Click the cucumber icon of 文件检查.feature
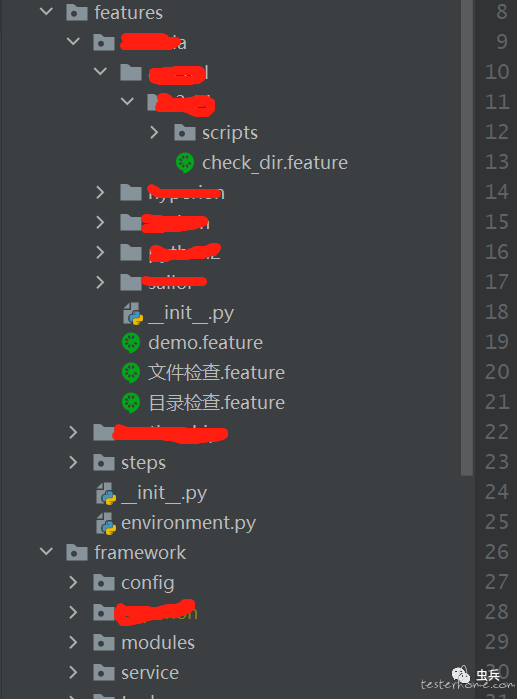The height and width of the screenshot is (699, 517). (131, 373)
